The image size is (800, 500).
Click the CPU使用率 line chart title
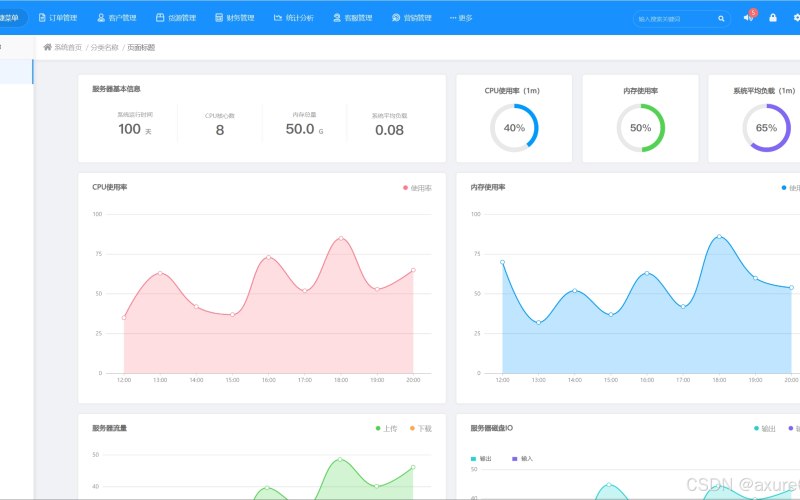tap(110, 187)
